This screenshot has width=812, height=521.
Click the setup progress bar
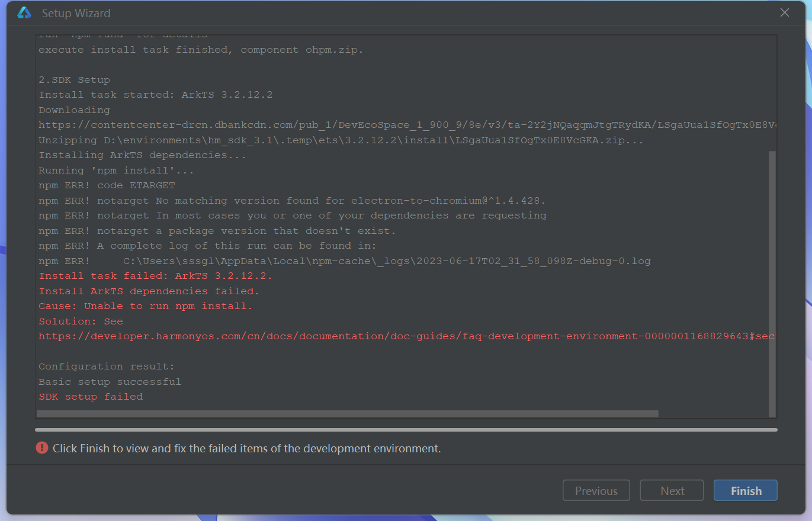pos(406,430)
